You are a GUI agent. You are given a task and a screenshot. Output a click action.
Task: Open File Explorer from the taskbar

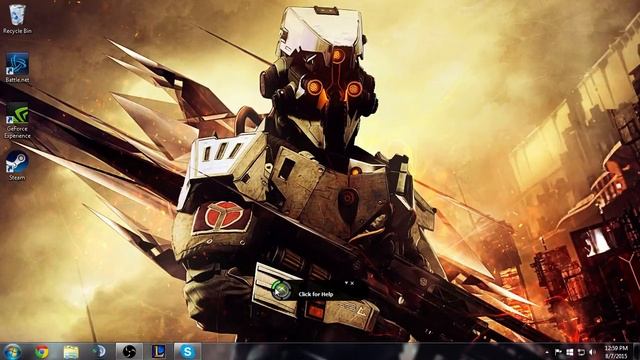click(x=71, y=351)
